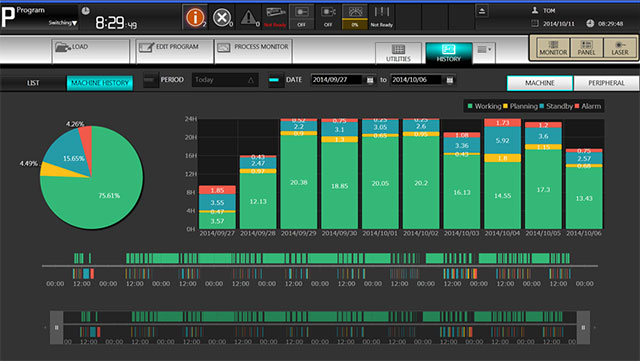Open the PANEL view button

point(587,48)
